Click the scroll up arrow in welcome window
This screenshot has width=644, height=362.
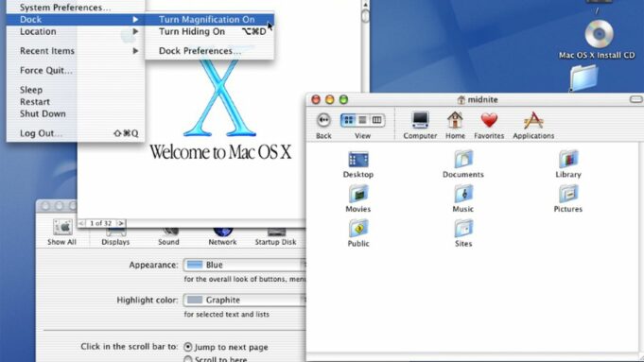365,5
